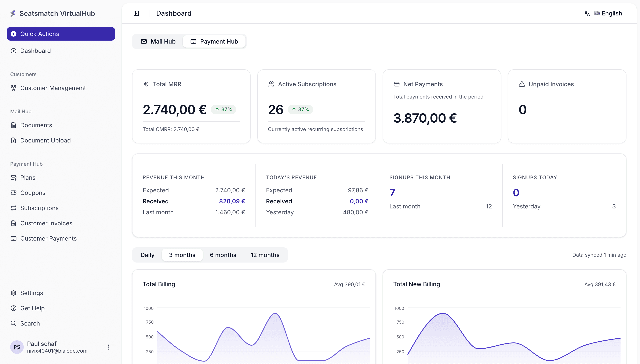Open Customer Invoices
640x364 pixels.
[61, 223]
